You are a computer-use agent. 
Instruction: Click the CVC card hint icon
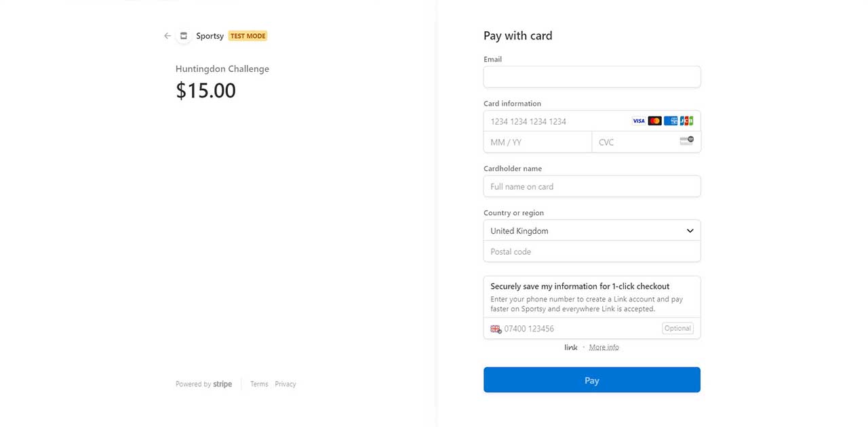point(686,141)
